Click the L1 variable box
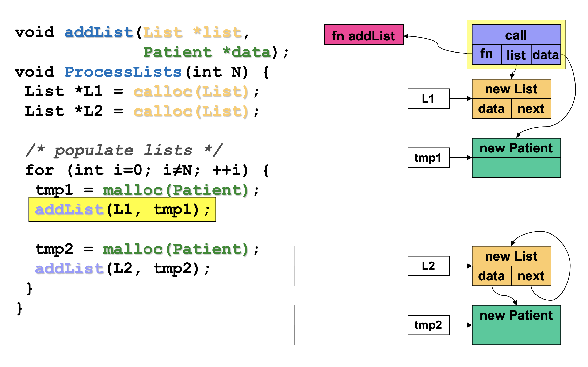The image size is (588, 367). [428, 98]
